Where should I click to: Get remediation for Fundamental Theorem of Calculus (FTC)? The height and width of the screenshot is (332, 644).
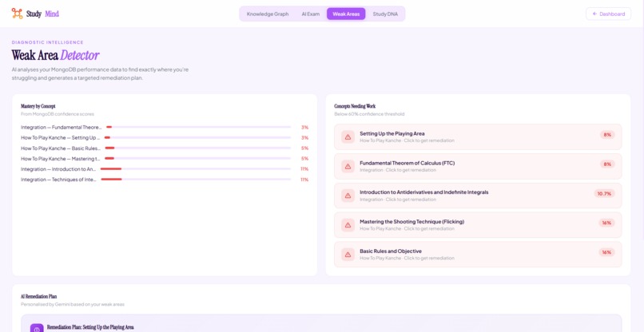pyautogui.click(x=478, y=166)
